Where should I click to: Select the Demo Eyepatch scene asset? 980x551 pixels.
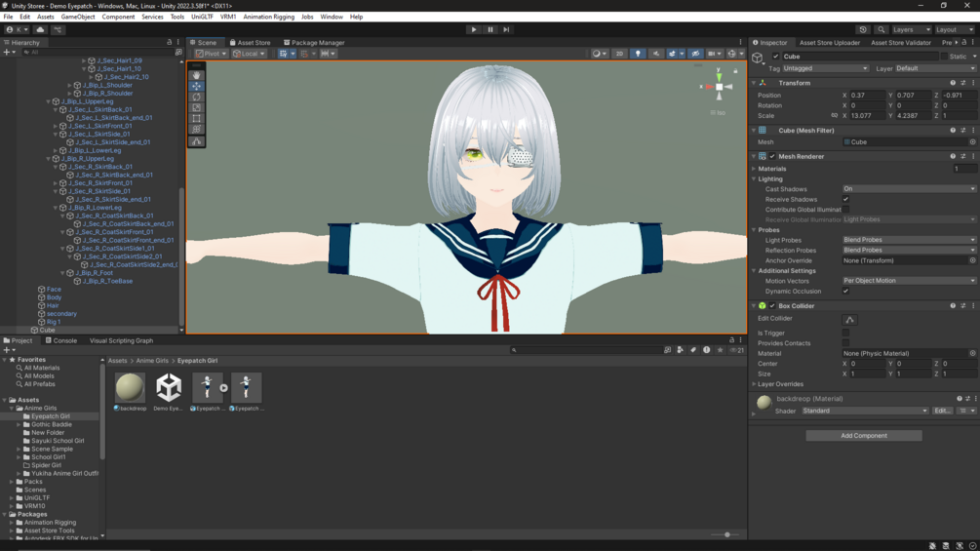coord(169,387)
